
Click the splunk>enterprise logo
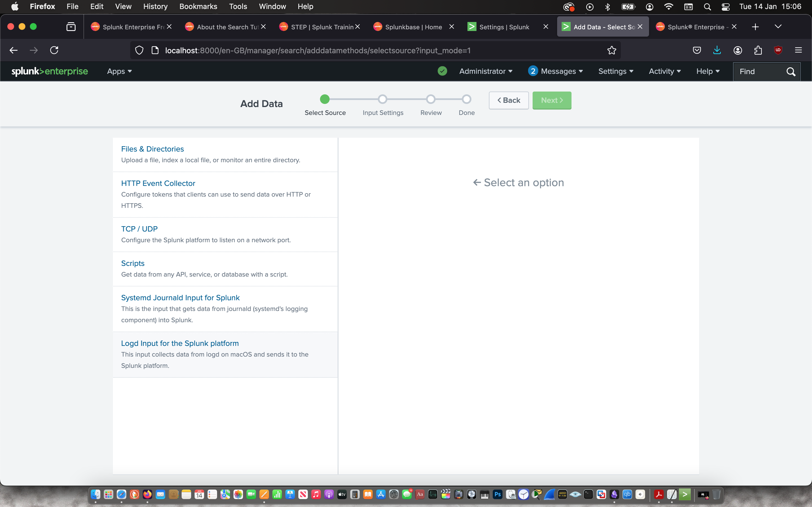(x=50, y=71)
